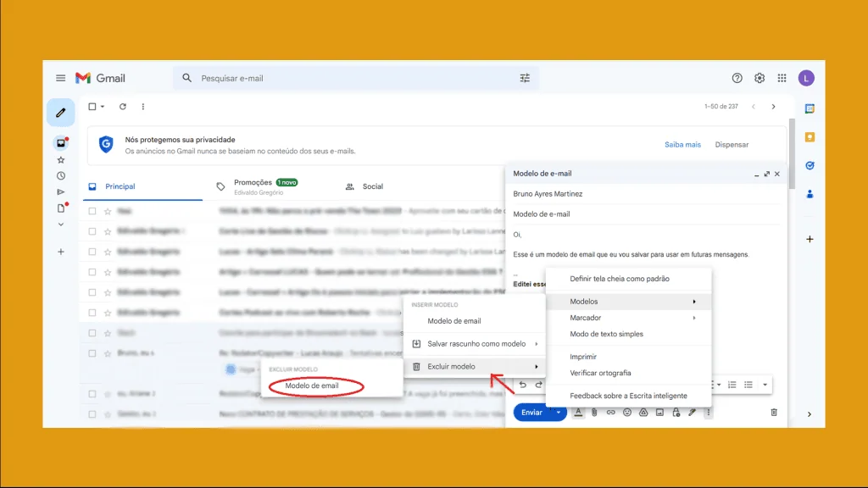Discard the draft with the trash icon
Screen dimensions: 868x488
click(772, 412)
